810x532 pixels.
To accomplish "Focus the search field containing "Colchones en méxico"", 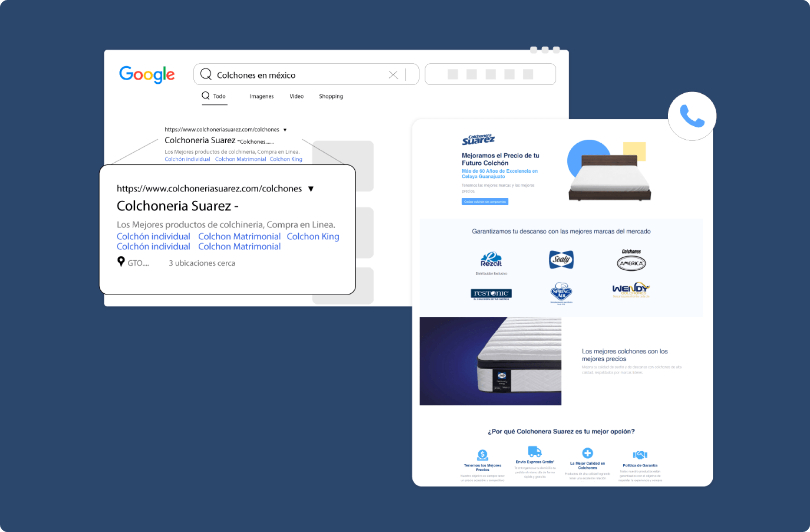I will pos(306,74).
